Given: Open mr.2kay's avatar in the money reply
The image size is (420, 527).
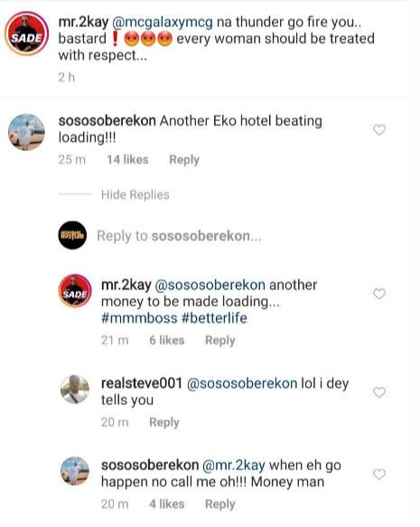Looking at the screenshot, I should [x=75, y=291].
